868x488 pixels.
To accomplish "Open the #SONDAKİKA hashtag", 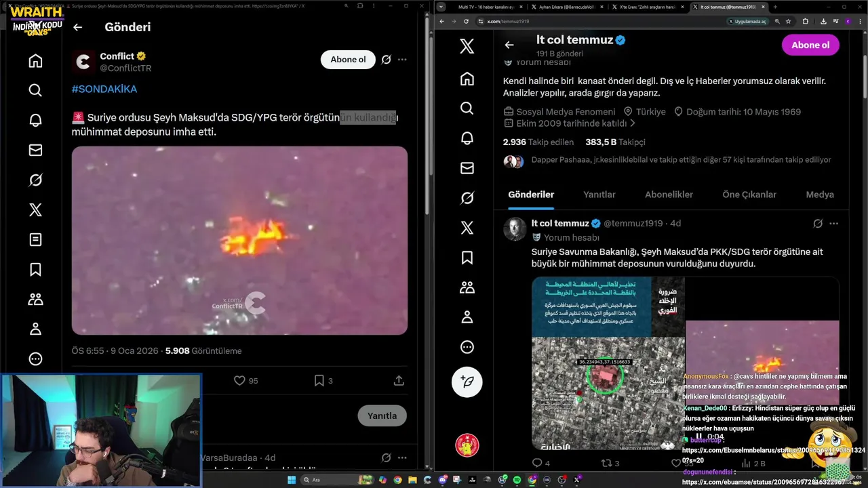I will tap(104, 89).
